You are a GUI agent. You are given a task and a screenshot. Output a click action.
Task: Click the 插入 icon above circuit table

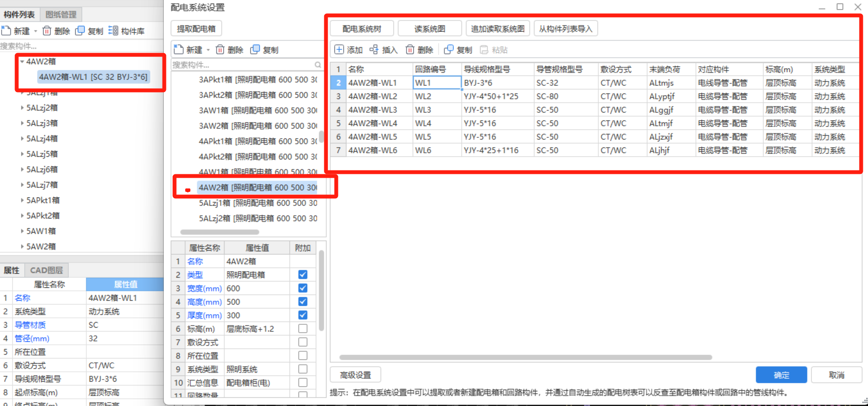(374, 50)
